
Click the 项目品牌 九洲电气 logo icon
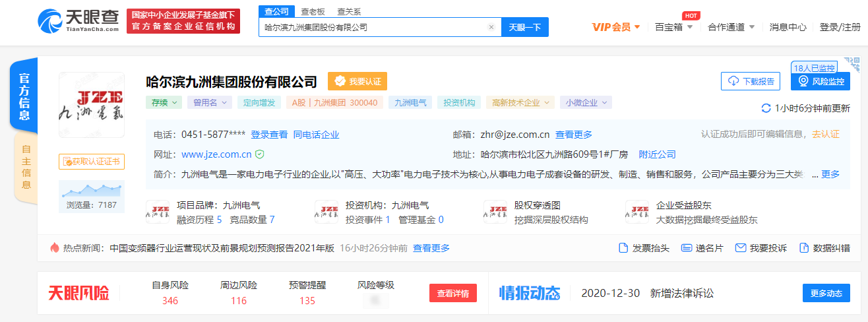coord(157,212)
